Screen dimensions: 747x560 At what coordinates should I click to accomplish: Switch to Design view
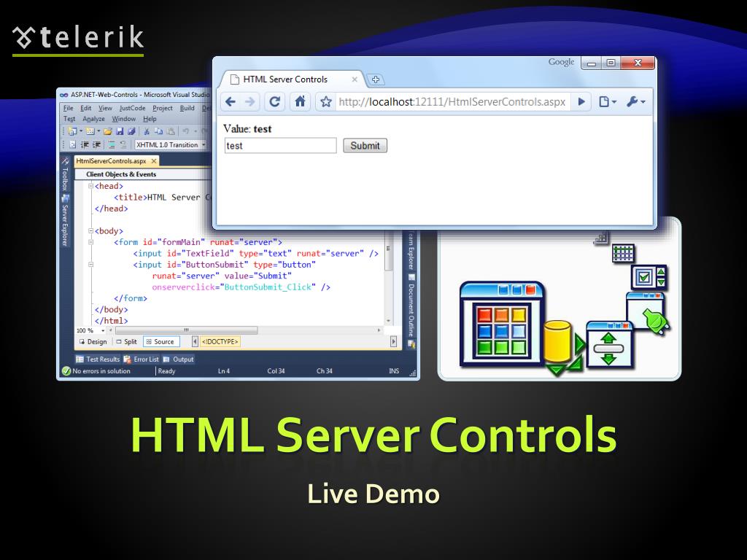93,341
